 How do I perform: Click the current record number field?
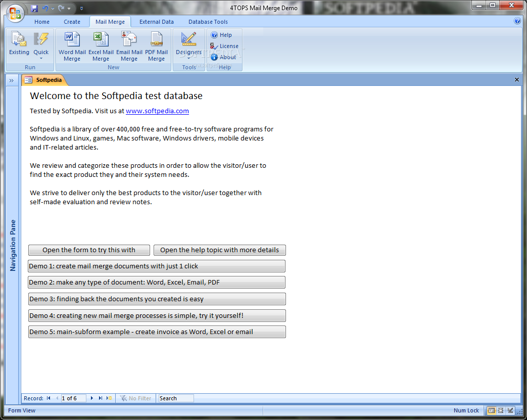pos(73,398)
